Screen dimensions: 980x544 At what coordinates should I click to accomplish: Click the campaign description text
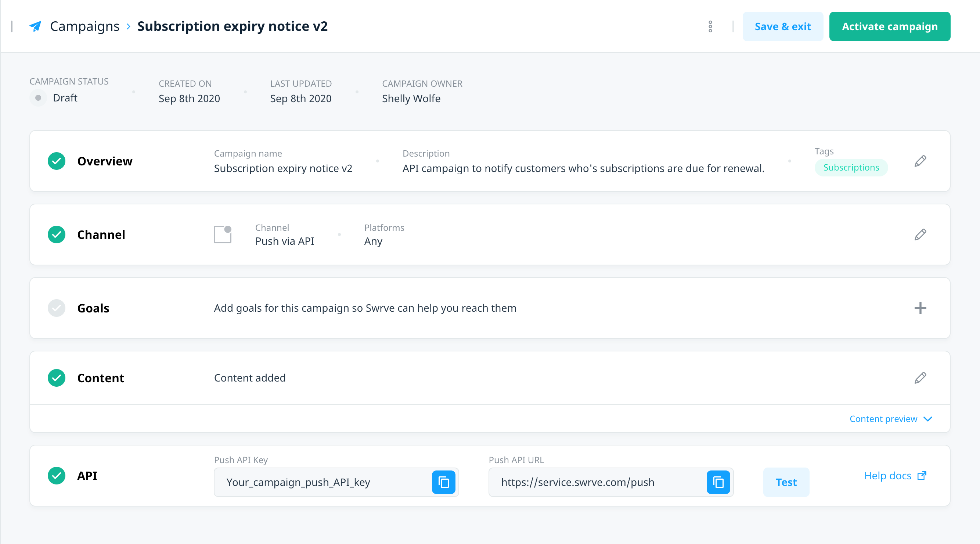click(583, 168)
